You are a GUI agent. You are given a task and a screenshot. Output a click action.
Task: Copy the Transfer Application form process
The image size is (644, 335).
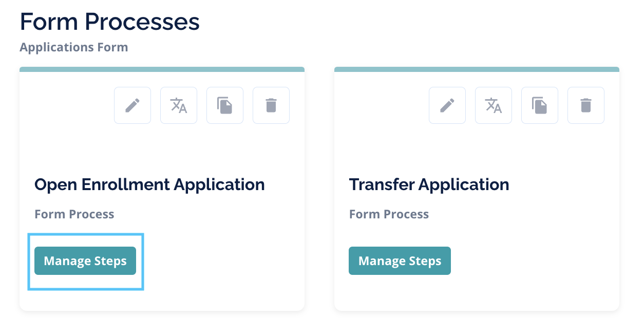(x=540, y=105)
